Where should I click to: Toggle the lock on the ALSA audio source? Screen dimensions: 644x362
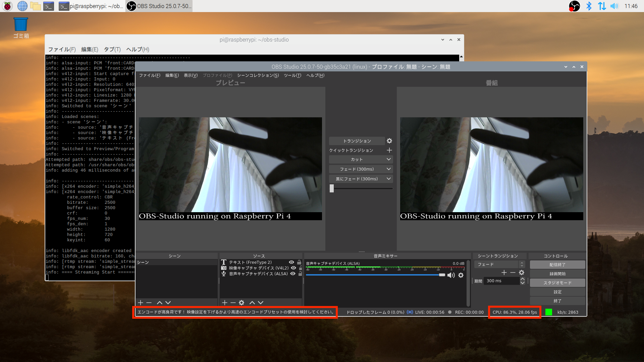300,274
